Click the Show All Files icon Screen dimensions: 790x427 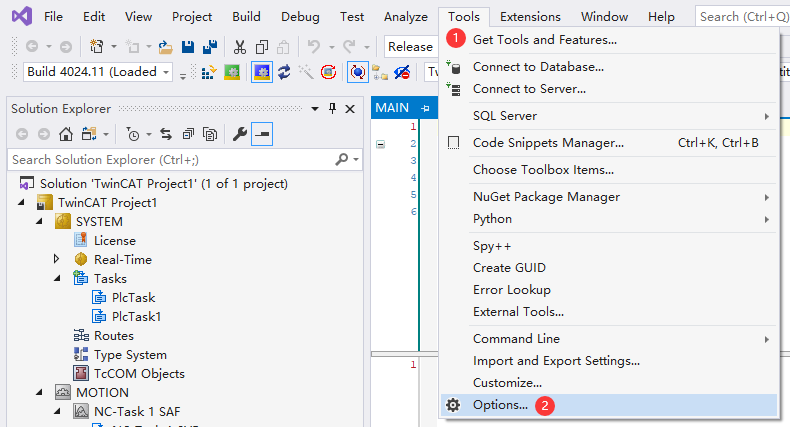click(210, 134)
